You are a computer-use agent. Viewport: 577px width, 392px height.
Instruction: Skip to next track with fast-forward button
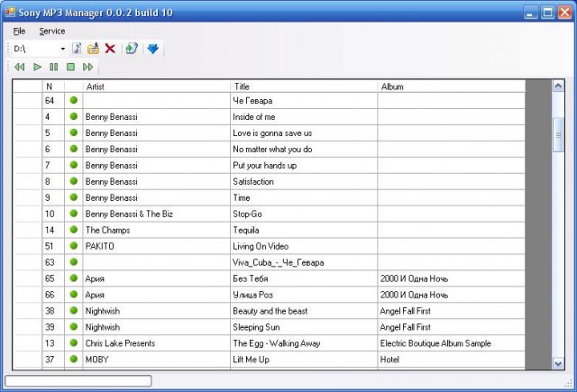pyautogui.click(x=88, y=67)
